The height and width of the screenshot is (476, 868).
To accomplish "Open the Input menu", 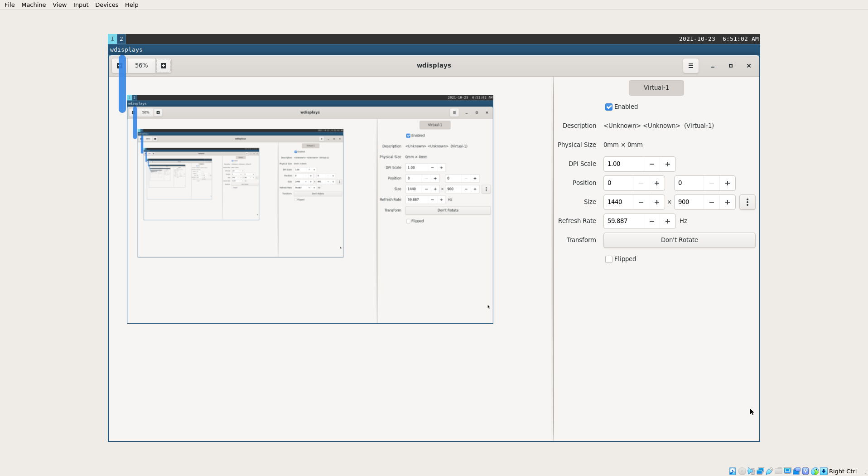I will pos(81,5).
